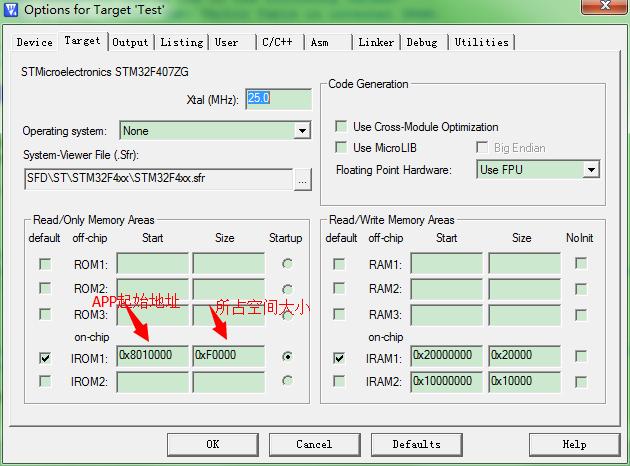Click the ROM1 Start address field
The width and height of the screenshot is (630, 466).
(152, 264)
